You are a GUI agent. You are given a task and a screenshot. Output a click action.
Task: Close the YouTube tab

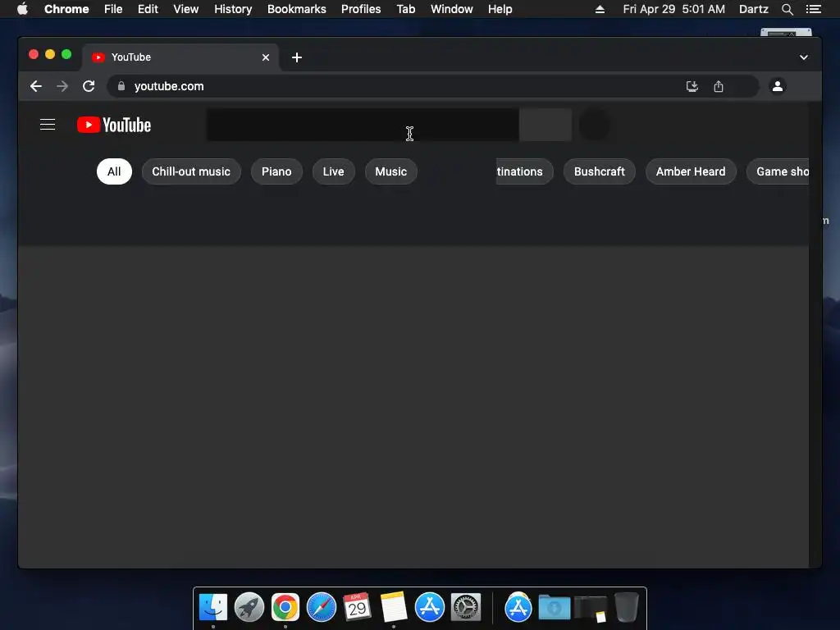(266, 57)
